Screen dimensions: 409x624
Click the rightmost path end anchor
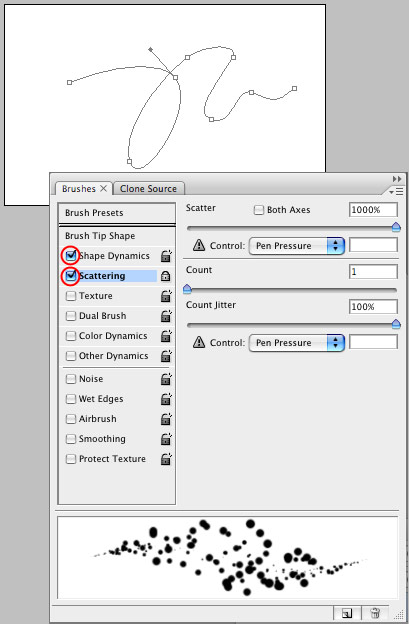click(294, 88)
